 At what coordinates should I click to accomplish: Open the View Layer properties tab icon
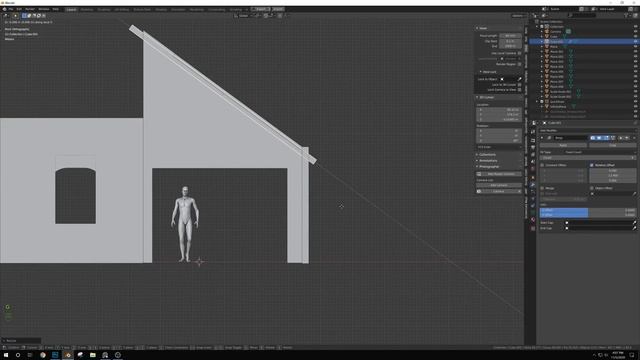533,155
